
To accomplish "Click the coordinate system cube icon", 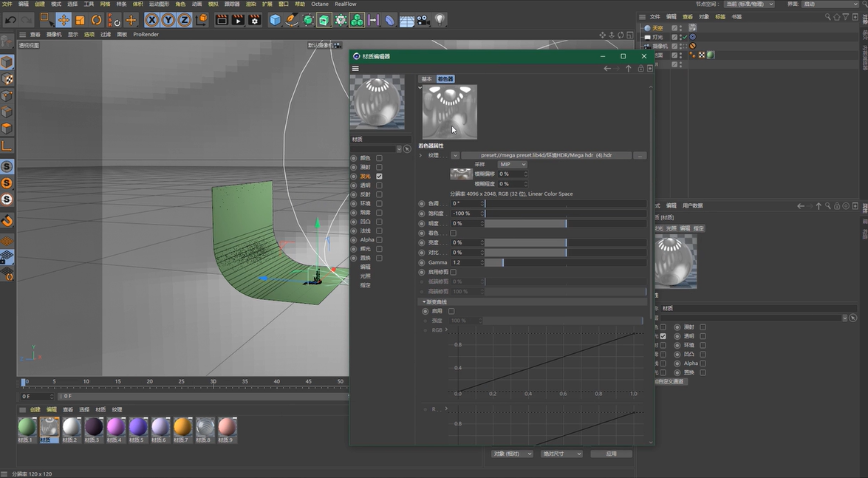I will (202, 20).
